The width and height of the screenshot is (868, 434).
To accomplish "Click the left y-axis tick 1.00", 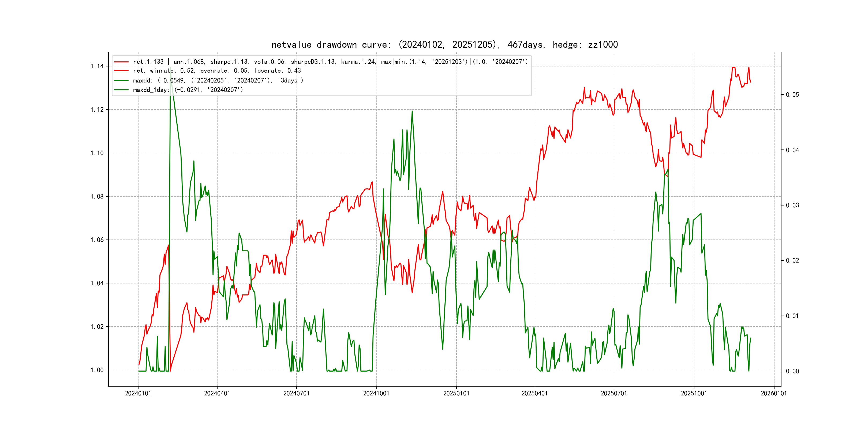I will [97, 370].
